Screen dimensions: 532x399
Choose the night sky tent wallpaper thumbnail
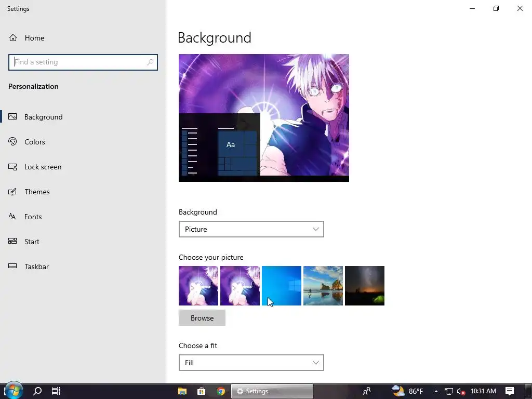pyautogui.click(x=365, y=286)
